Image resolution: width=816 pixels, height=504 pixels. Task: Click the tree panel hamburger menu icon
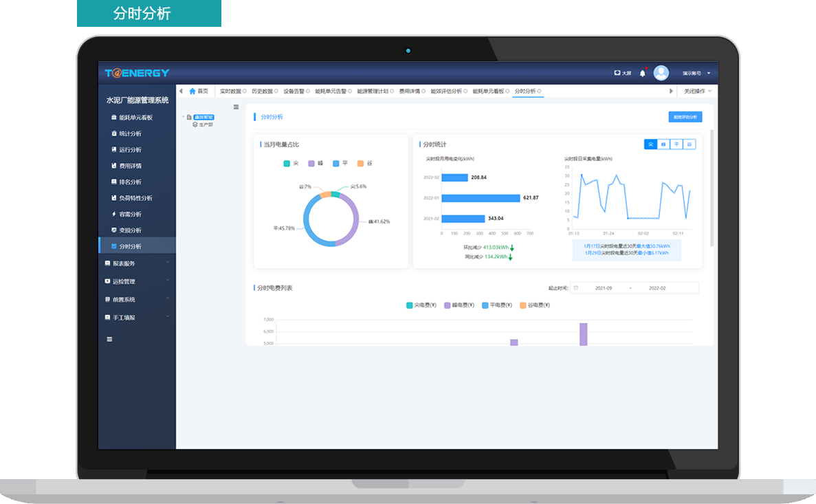(x=236, y=107)
